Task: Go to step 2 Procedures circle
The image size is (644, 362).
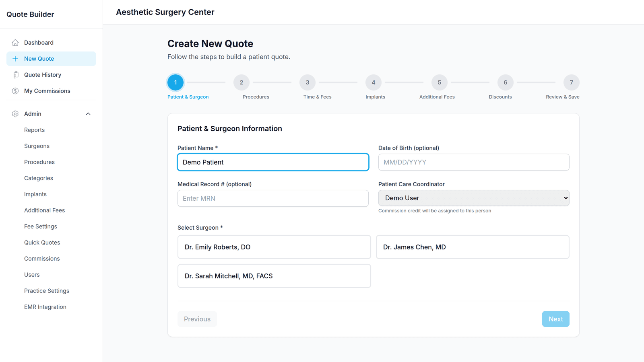Action: [x=242, y=82]
